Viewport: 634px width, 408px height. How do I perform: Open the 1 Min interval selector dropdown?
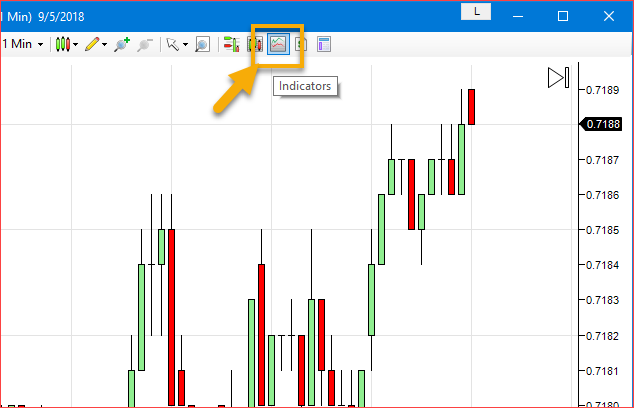pyautogui.click(x=23, y=44)
